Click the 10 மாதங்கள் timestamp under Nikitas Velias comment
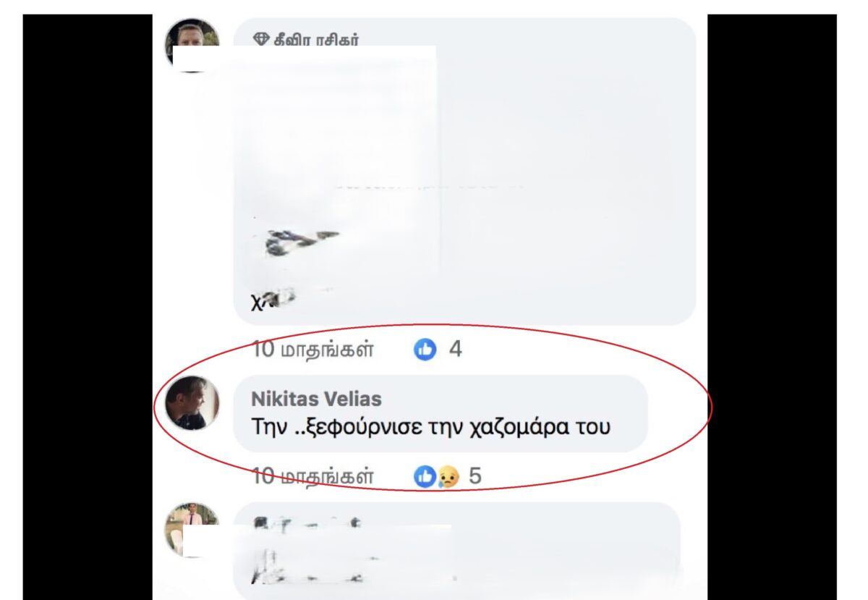The height and width of the screenshot is (600, 868). click(312, 476)
